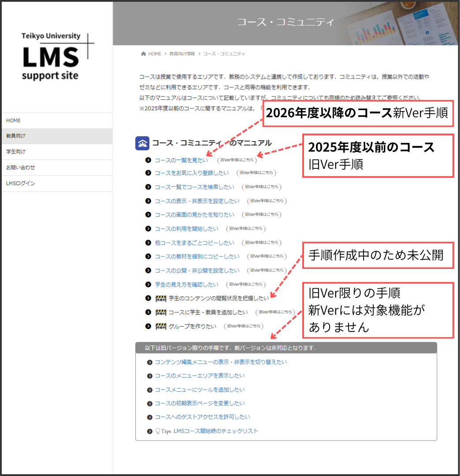Click arrow bullet beside コースの一覧を見たい
460x476 pixels.
pyautogui.click(x=148, y=160)
